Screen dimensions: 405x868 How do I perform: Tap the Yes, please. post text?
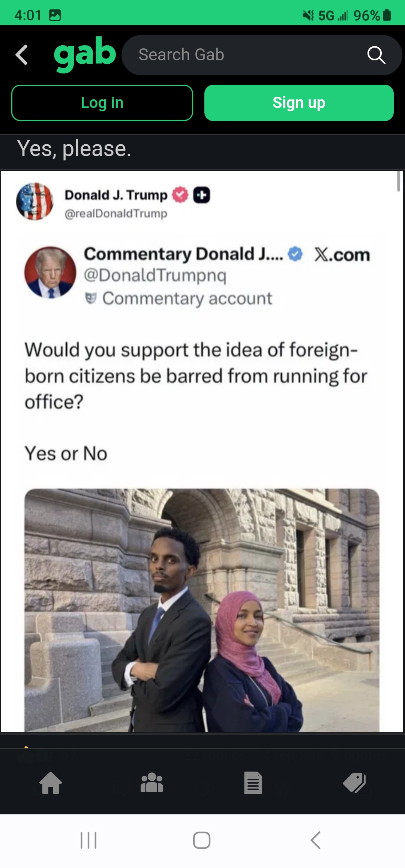point(74,149)
